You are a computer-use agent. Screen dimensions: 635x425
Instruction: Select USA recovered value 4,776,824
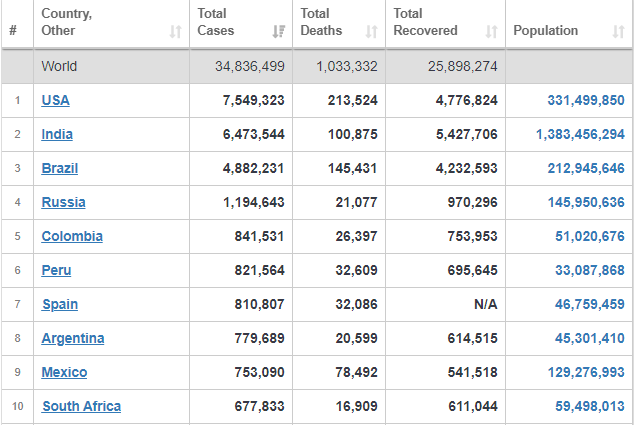[x=467, y=100]
